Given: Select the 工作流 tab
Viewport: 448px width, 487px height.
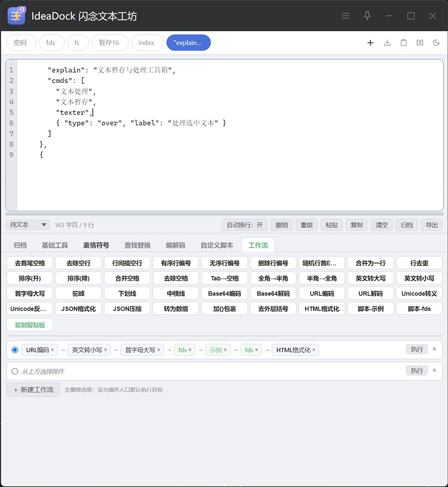Looking at the screenshot, I should click(258, 245).
